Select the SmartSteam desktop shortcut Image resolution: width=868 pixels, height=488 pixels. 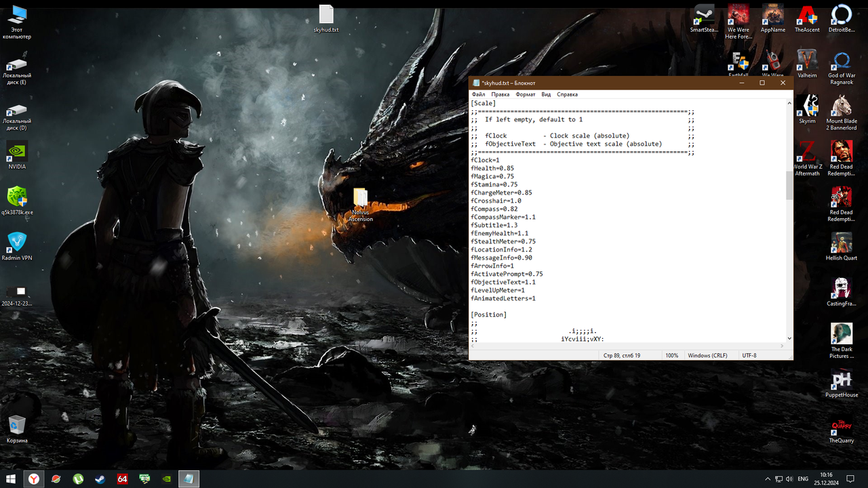point(704,18)
